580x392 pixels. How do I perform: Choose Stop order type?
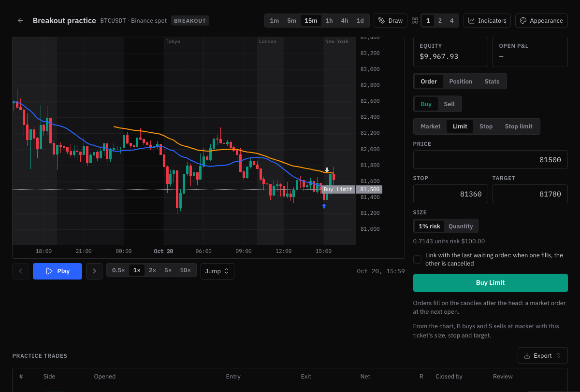(486, 126)
